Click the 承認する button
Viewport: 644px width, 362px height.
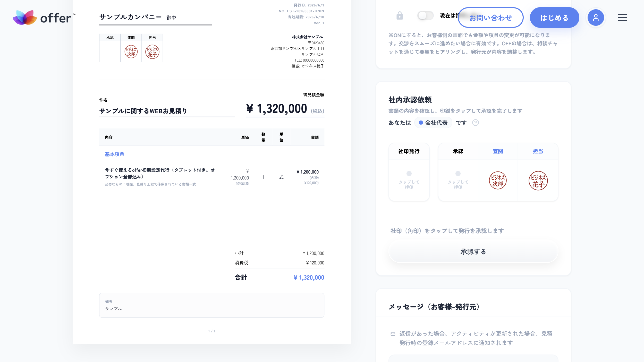click(x=473, y=252)
